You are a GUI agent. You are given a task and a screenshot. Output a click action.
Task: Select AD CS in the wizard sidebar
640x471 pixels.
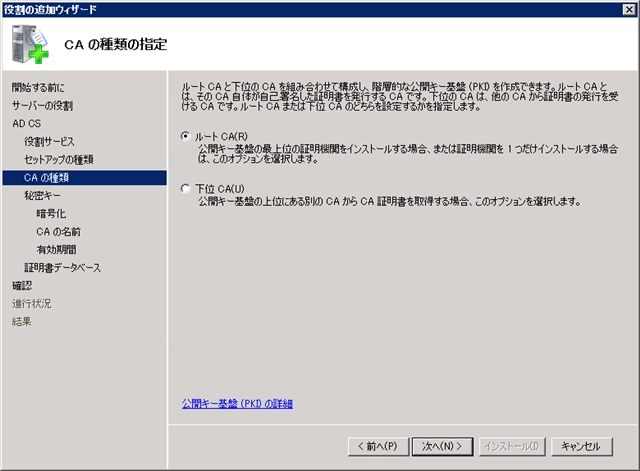(27, 123)
